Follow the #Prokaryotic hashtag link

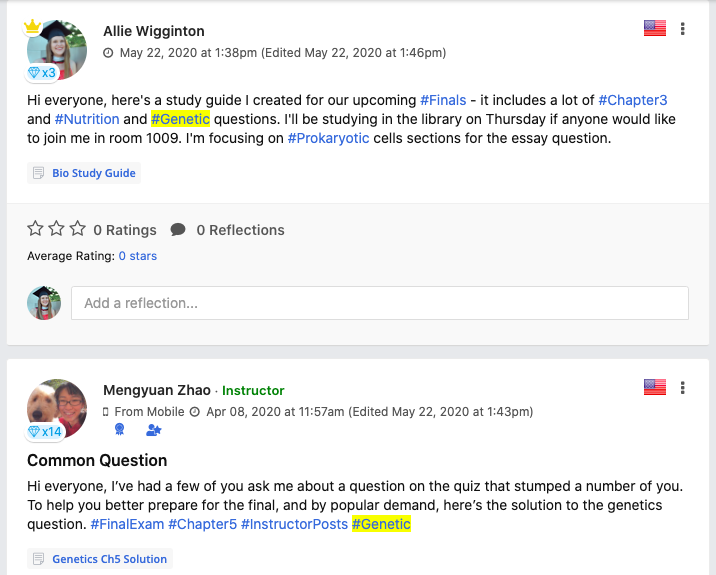(x=328, y=138)
